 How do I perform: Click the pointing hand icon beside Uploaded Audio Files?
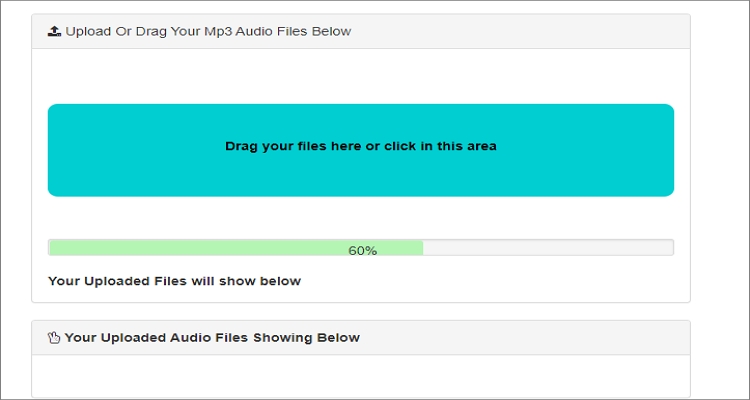coord(54,338)
